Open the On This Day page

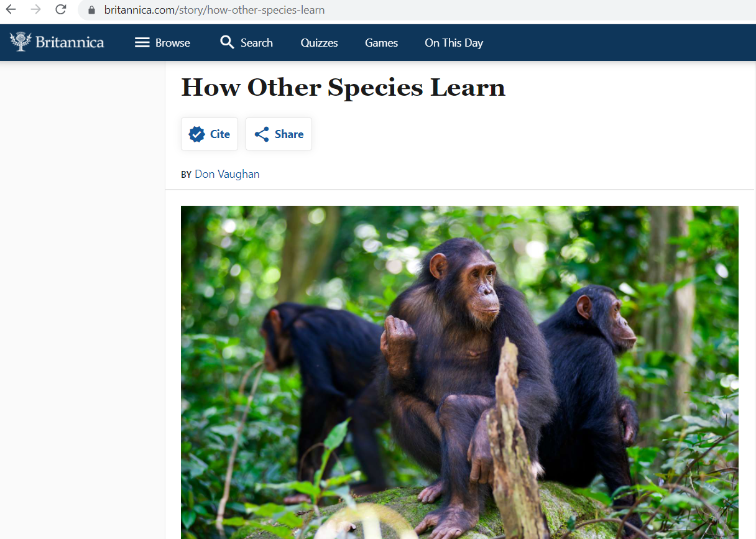(454, 43)
